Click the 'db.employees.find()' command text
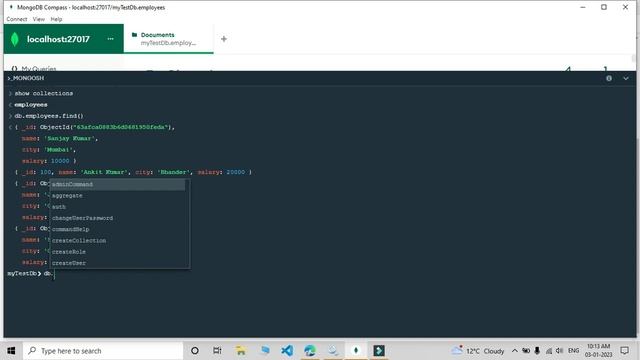Screen dimensions: 640x360 point(49,116)
